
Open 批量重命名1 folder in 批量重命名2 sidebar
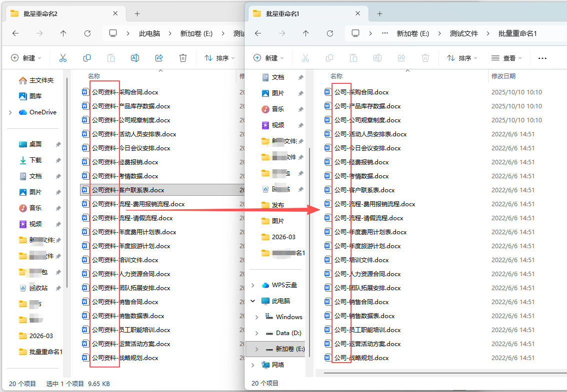40,352
